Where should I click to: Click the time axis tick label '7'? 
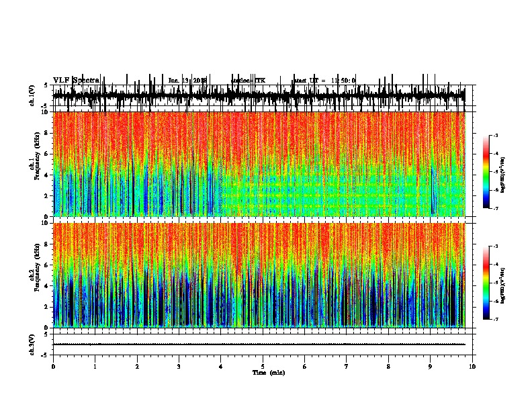click(347, 367)
